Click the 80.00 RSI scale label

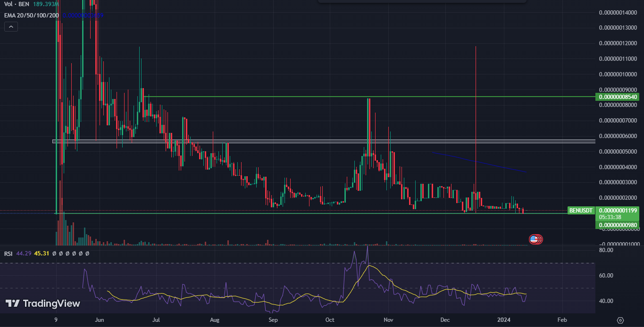coord(606,250)
